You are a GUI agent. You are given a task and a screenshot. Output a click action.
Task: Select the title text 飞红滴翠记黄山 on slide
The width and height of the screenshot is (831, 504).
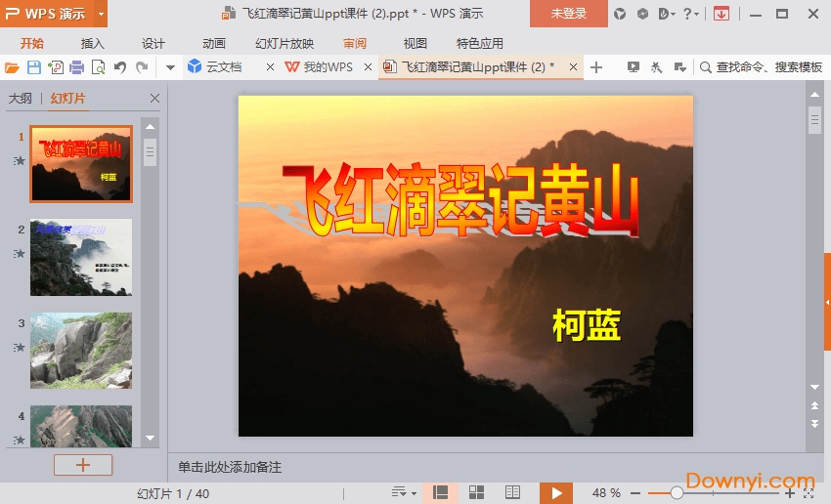(x=461, y=200)
